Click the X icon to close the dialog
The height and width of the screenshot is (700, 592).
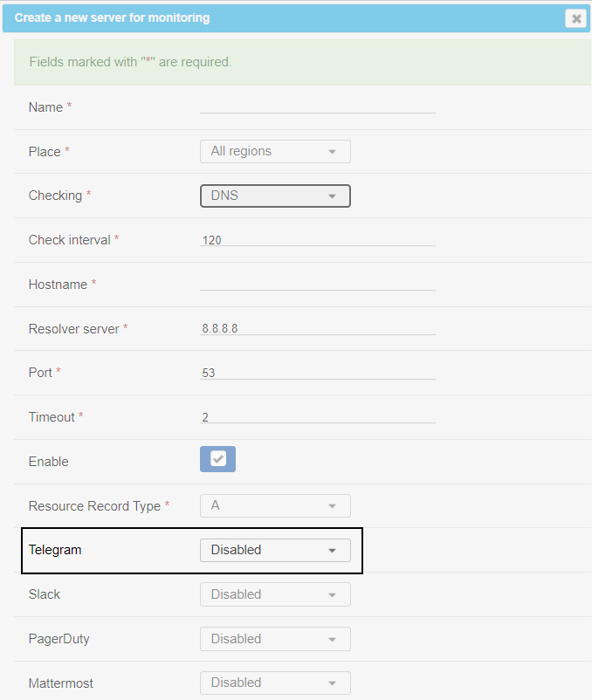point(575,18)
